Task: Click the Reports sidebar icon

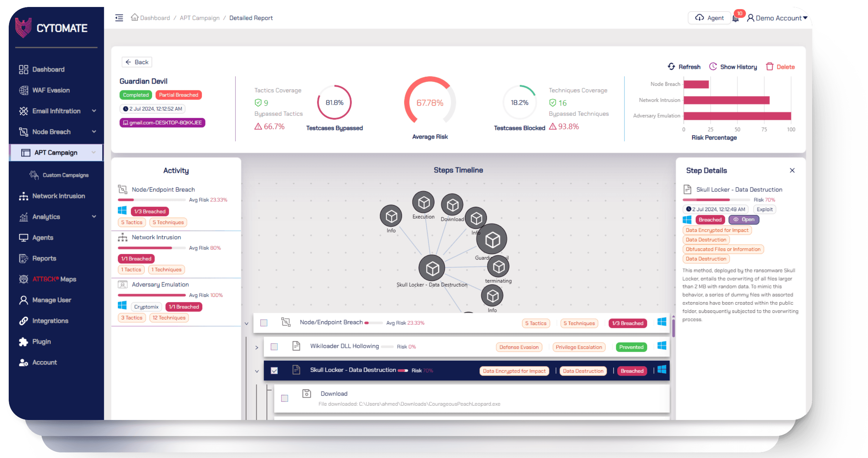Action: pyautogui.click(x=23, y=258)
